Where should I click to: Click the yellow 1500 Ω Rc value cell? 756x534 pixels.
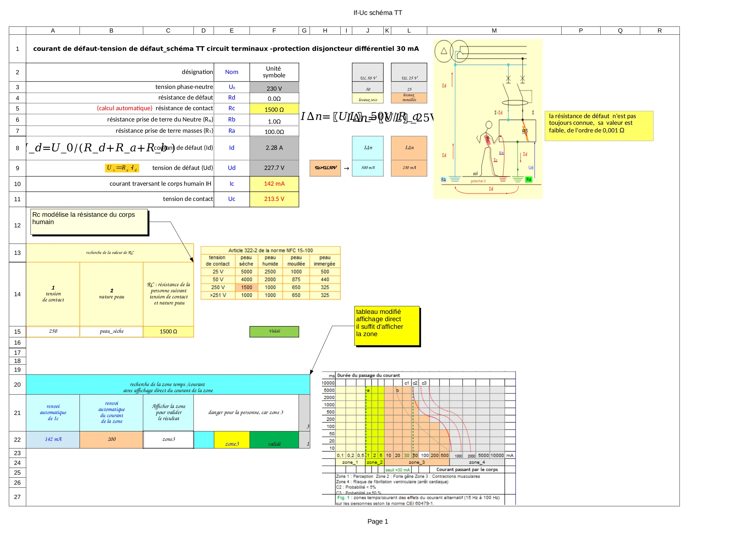click(274, 109)
